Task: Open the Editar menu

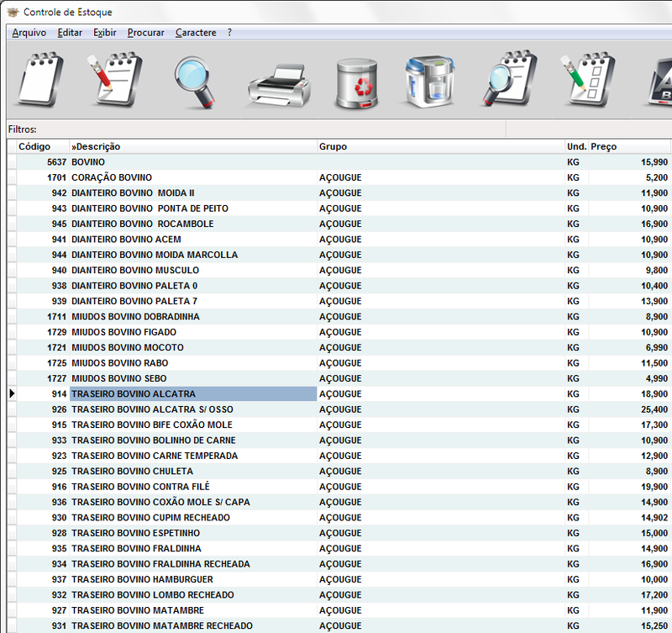Action: (x=70, y=33)
